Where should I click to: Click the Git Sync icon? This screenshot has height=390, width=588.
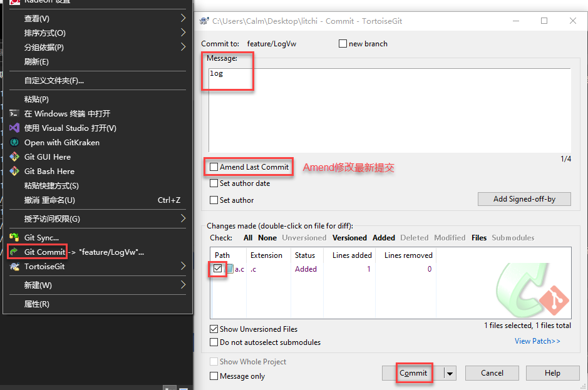(x=14, y=237)
